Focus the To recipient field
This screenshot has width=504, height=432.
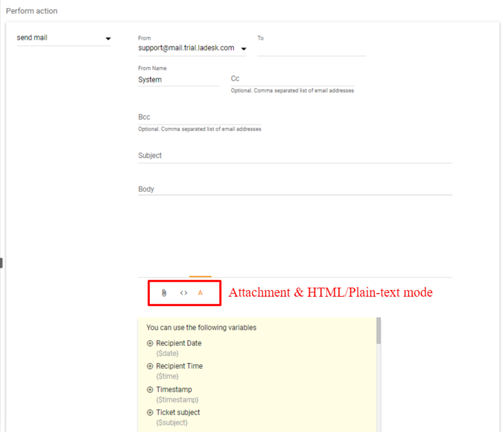pyautogui.click(x=311, y=49)
